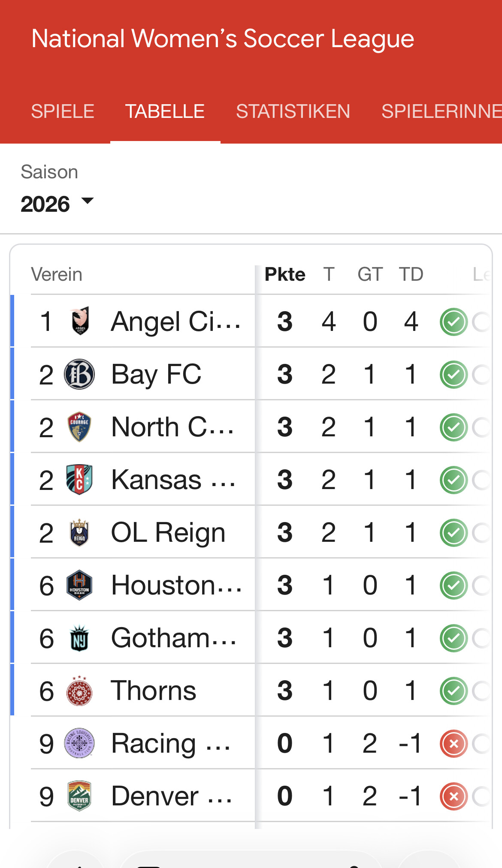Image resolution: width=502 pixels, height=868 pixels.
Task: Click the Angel City team crest
Action: [80, 321]
